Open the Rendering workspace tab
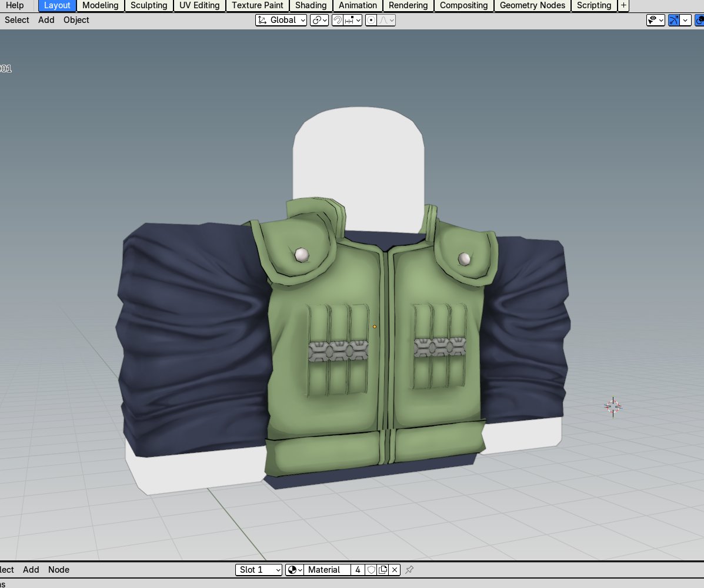This screenshot has height=588, width=704. (408, 5)
